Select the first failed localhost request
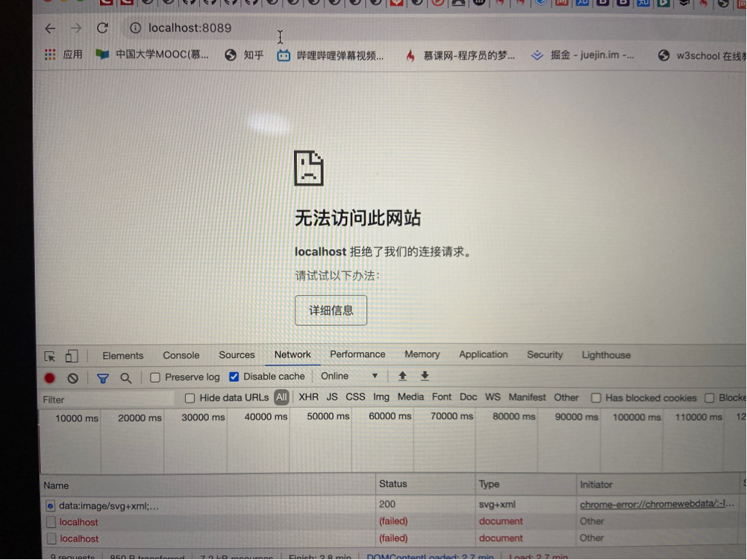747x560 pixels. [390, 522]
